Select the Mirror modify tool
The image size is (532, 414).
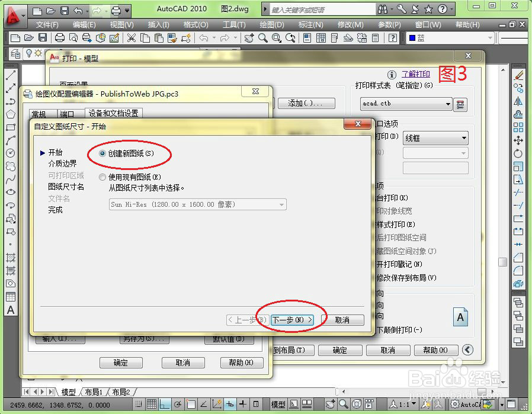518,101
